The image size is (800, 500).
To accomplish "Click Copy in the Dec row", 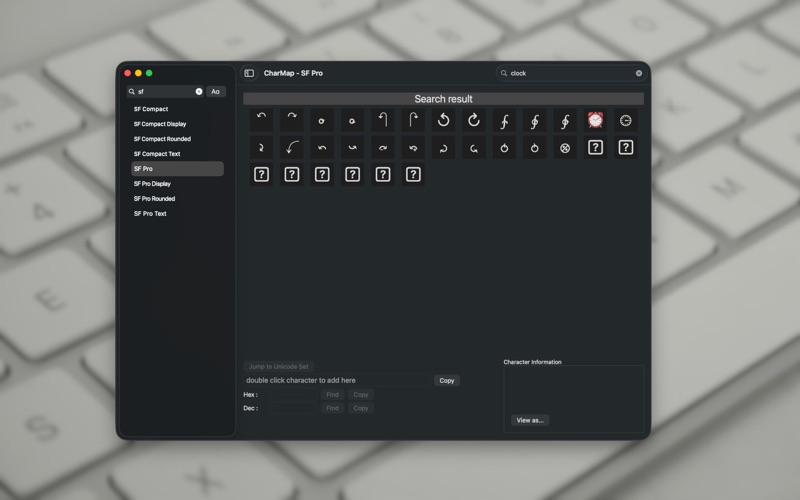I will pos(361,408).
